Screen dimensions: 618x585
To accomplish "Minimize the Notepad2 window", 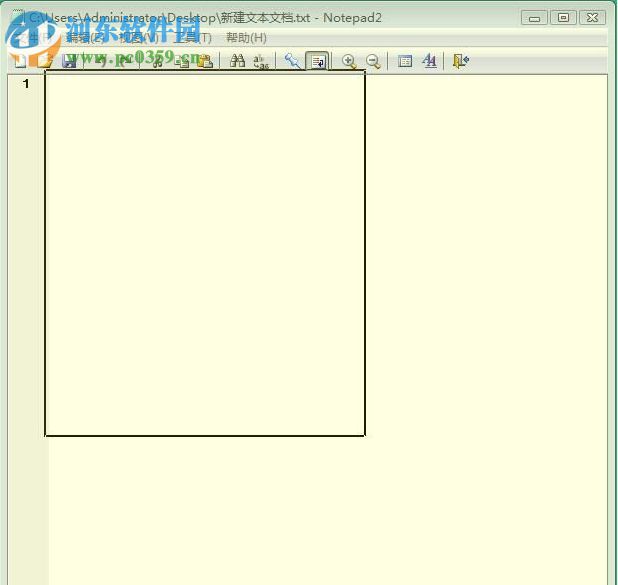I will [x=534, y=18].
